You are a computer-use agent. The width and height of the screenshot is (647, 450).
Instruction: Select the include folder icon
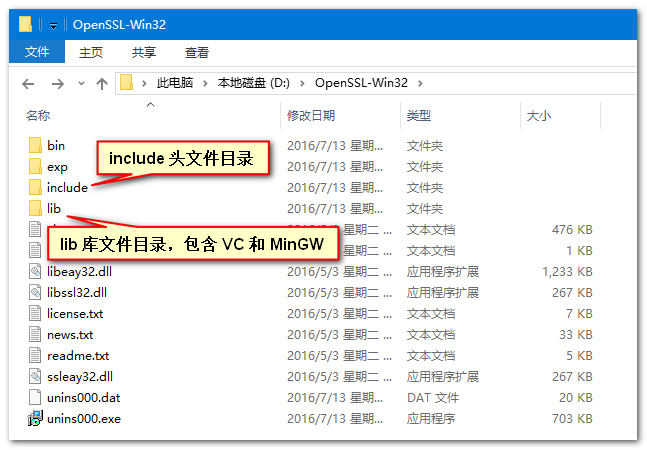[35, 188]
